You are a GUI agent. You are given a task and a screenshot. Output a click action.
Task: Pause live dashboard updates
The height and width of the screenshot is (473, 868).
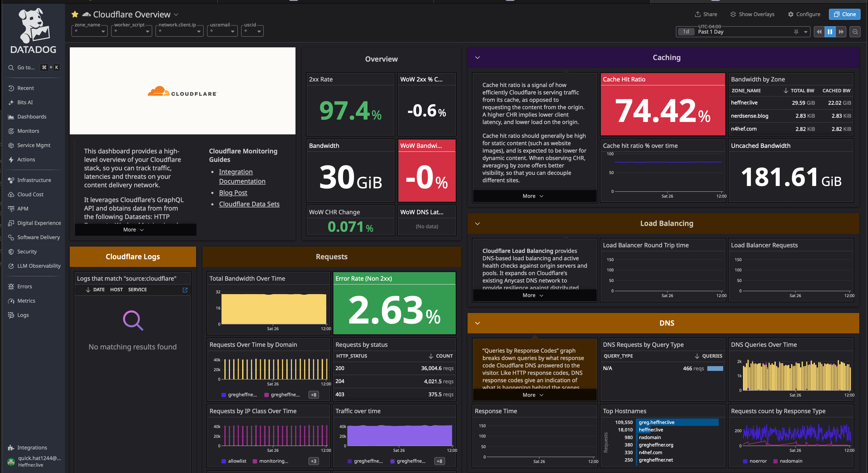click(830, 32)
